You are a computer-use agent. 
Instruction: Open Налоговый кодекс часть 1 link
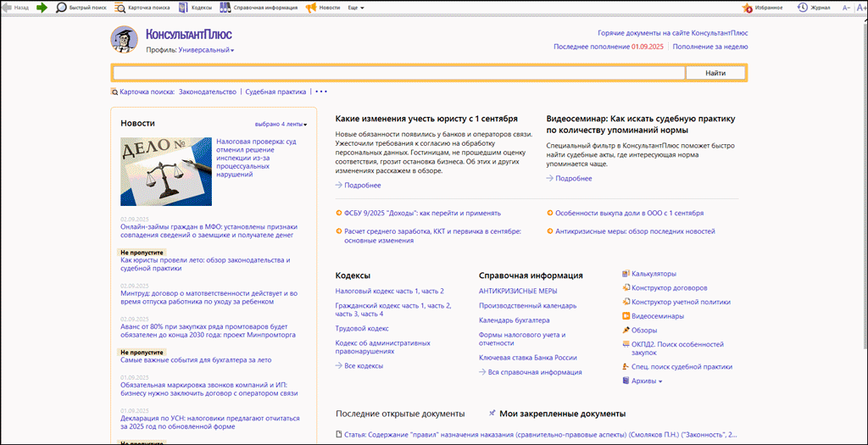390,291
